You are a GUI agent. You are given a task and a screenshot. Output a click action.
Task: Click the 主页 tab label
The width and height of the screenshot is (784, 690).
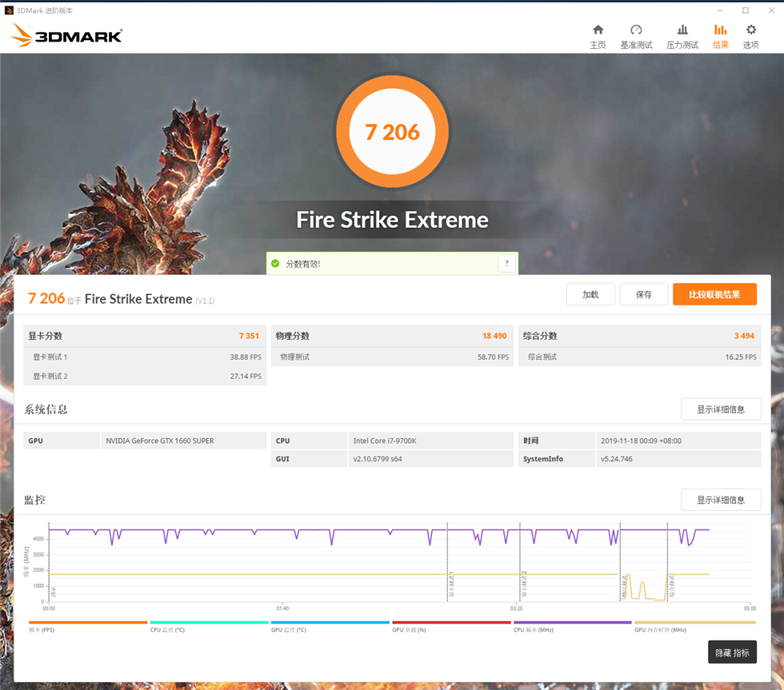(598, 45)
